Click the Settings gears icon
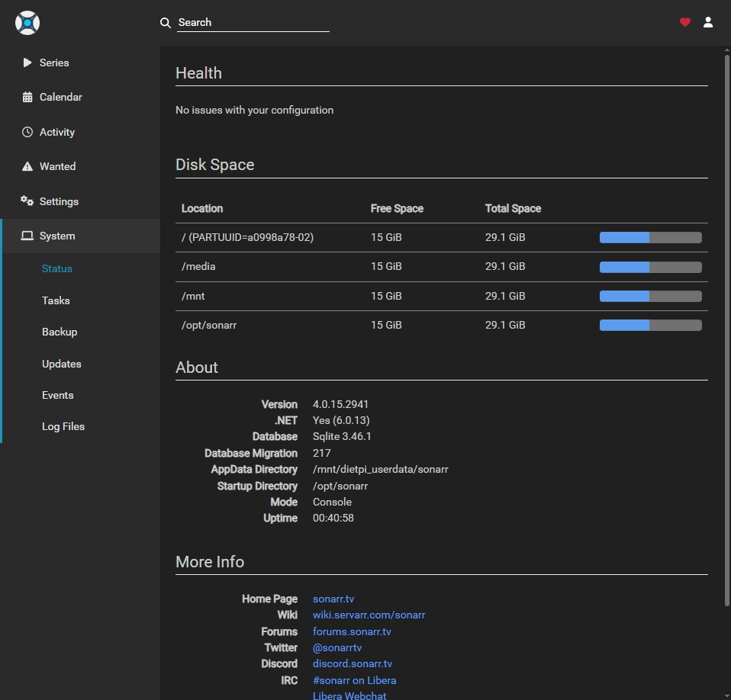Viewport: 731px width, 700px height. pos(27,201)
